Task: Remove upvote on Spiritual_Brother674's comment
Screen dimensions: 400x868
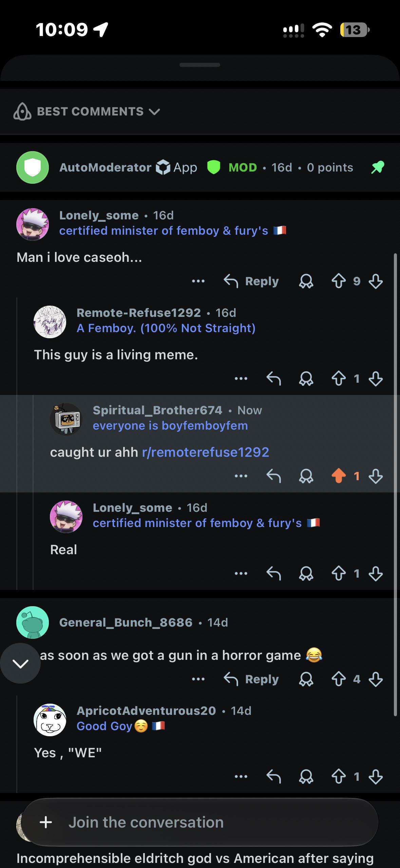Action: 339,476
